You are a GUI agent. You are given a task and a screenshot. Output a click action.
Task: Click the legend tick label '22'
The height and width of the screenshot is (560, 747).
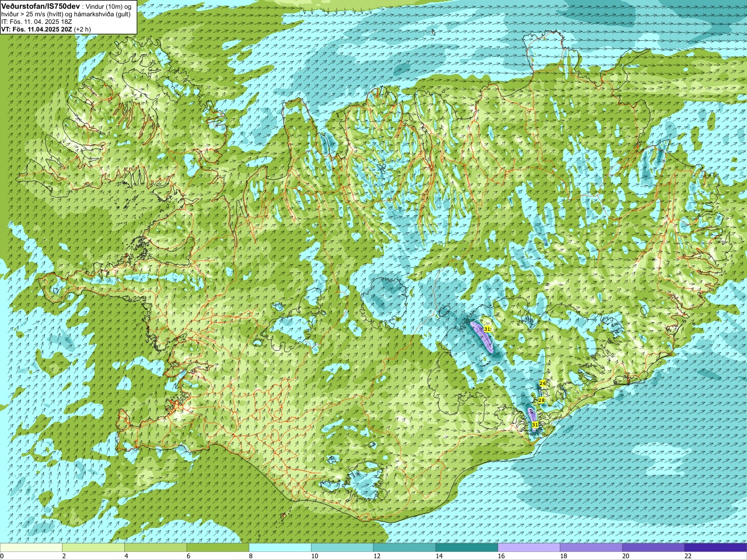point(688,556)
